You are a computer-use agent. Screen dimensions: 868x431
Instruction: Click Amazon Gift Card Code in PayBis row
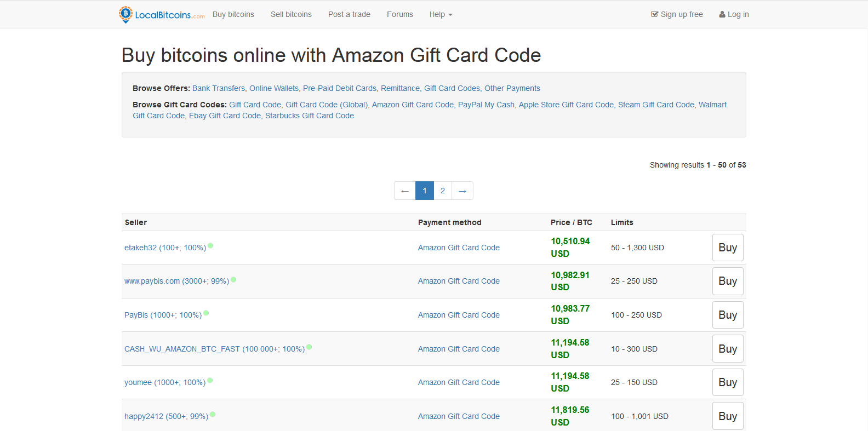(459, 315)
